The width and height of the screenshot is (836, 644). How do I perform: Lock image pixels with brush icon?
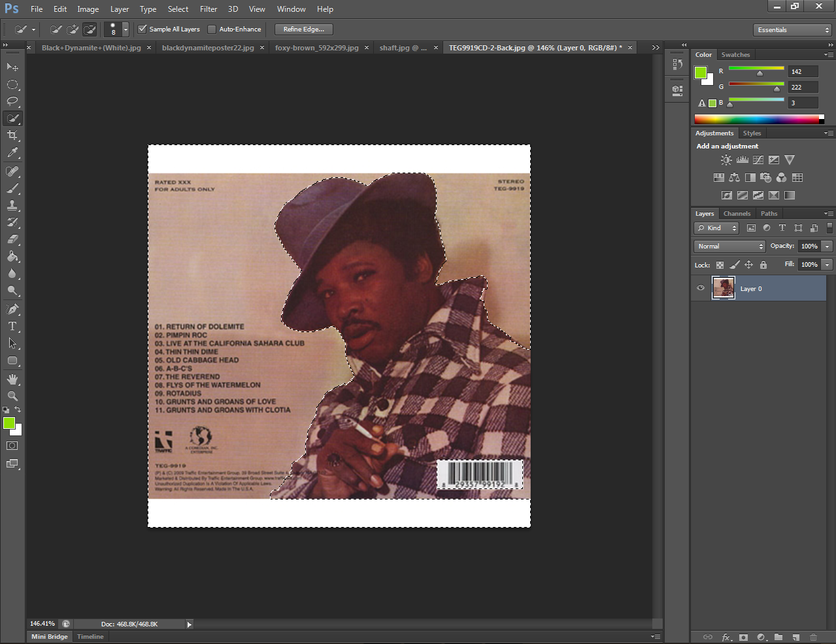click(734, 265)
